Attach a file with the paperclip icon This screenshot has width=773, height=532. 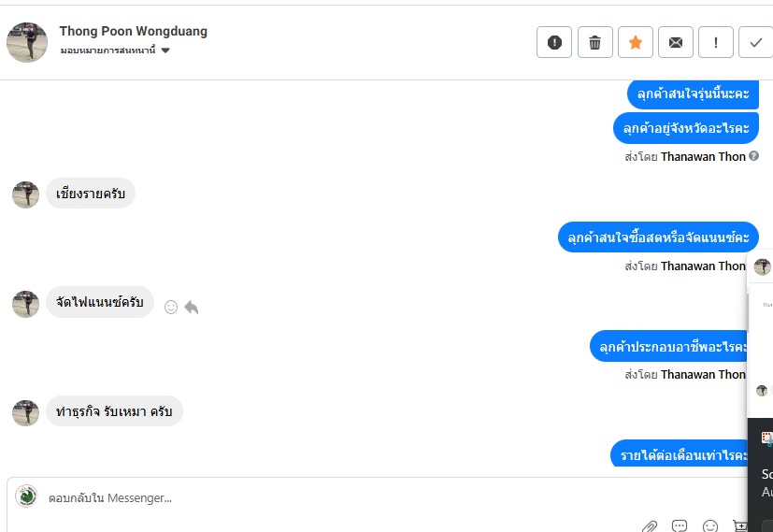pyautogui.click(x=650, y=526)
